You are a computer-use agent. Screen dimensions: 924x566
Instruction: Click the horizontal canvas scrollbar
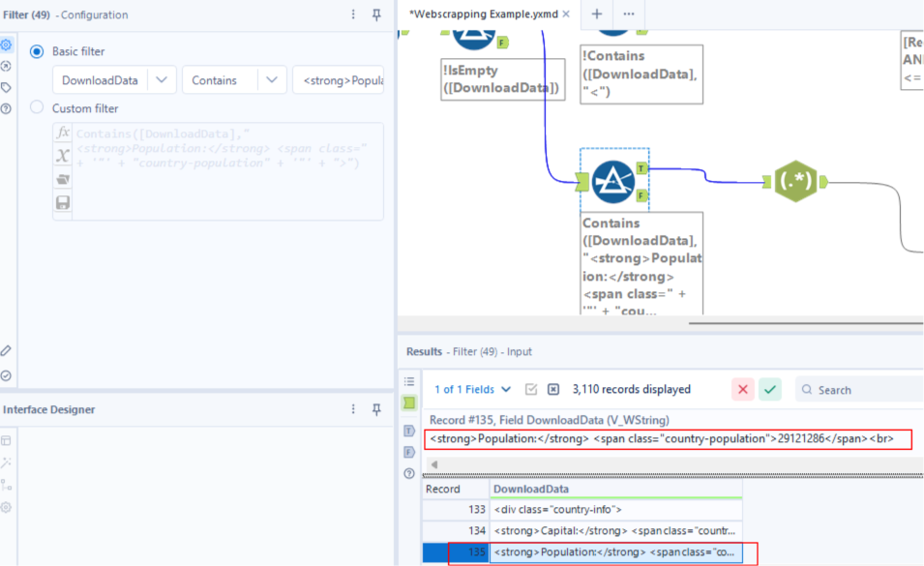pyautogui.click(x=805, y=323)
